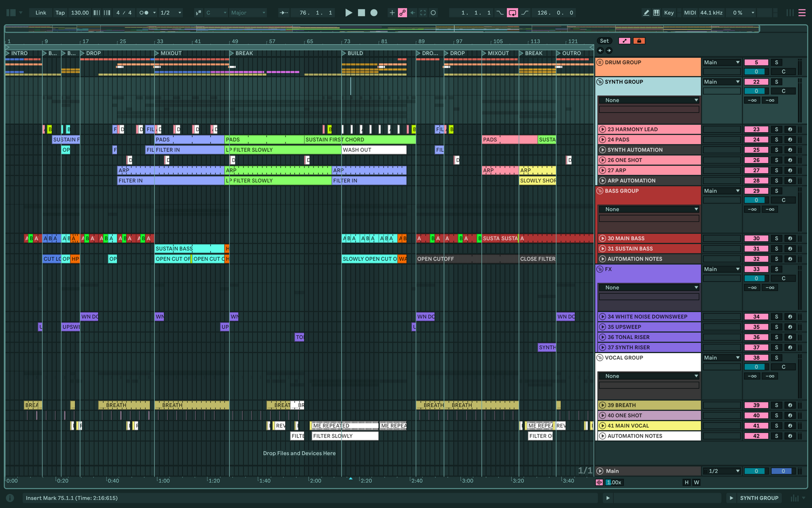Screen dimensions: 812x508
Task: Click the 1.00x arrangement zoom field
Action: click(x=614, y=482)
